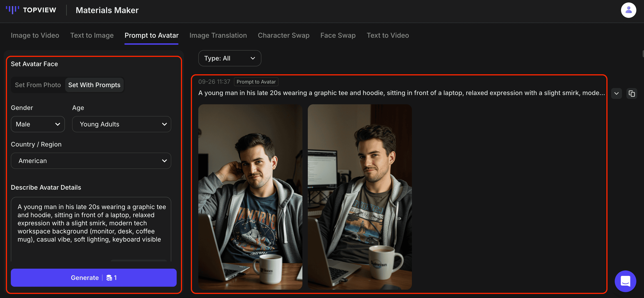Open the Age dropdown showing Young Adults
The image size is (644, 298).
click(x=121, y=124)
